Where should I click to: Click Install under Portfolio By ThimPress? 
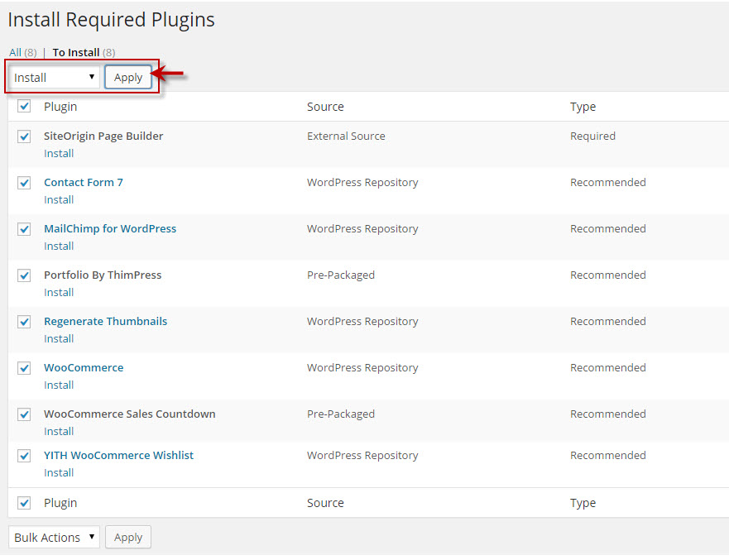[x=59, y=293]
